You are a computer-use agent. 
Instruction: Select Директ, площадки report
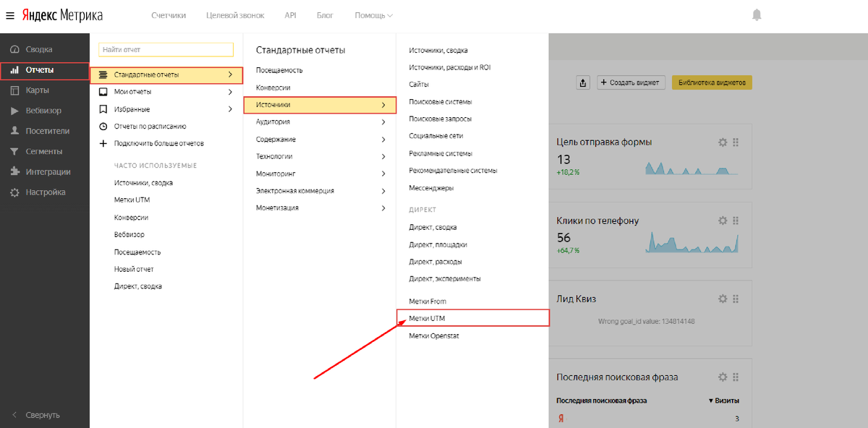tap(438, 244)
